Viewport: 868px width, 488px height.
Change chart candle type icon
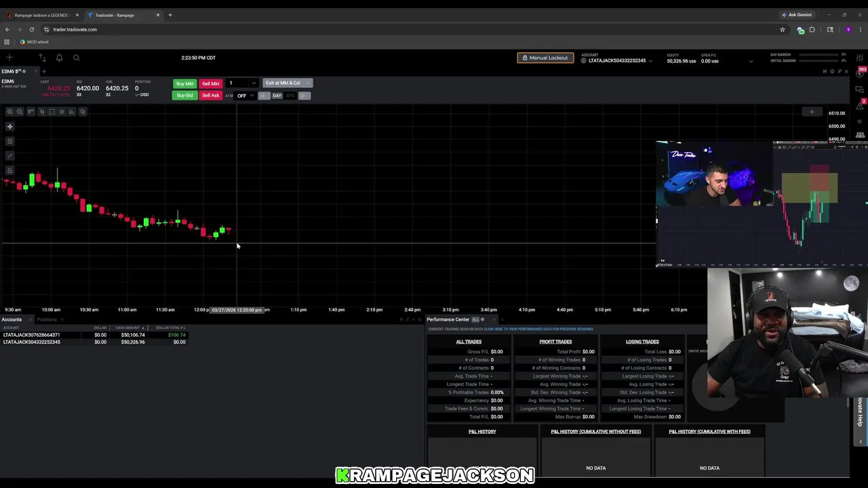[x=42, y=112]
